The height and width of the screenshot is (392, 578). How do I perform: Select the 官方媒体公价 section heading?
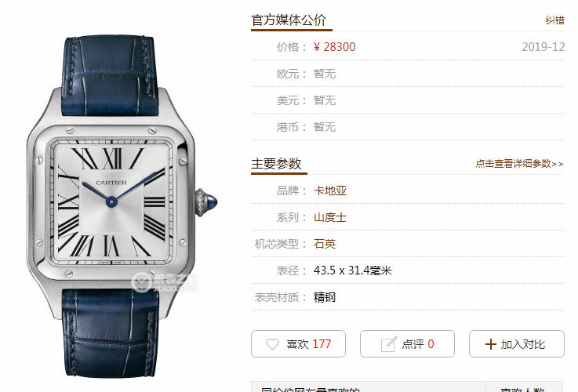tap(289, 20)
